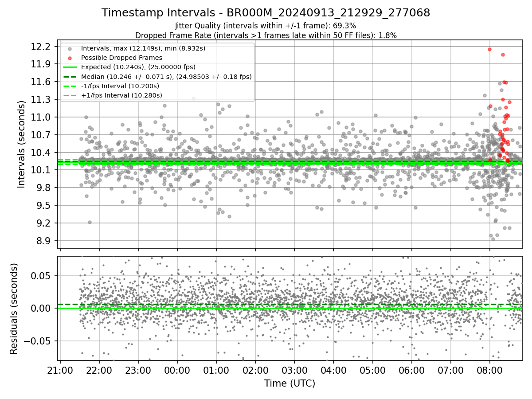Click the solid green line sample beside 'Expected'

click(70, 67)
